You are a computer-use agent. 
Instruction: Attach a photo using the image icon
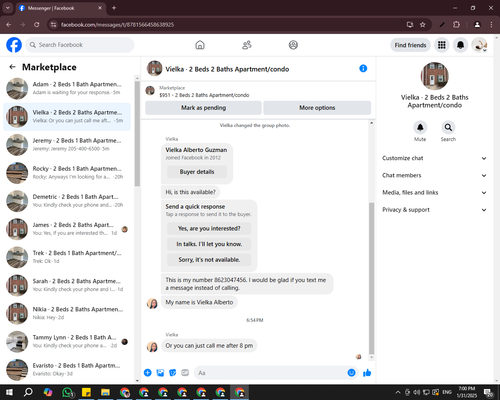[x=160, y=373]
